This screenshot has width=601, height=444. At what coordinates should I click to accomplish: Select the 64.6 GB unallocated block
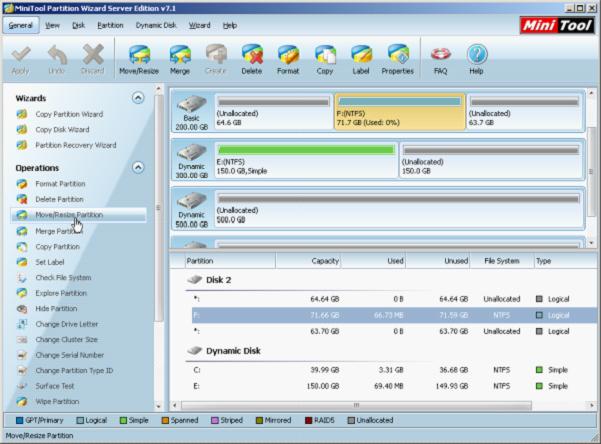point(273,112)
